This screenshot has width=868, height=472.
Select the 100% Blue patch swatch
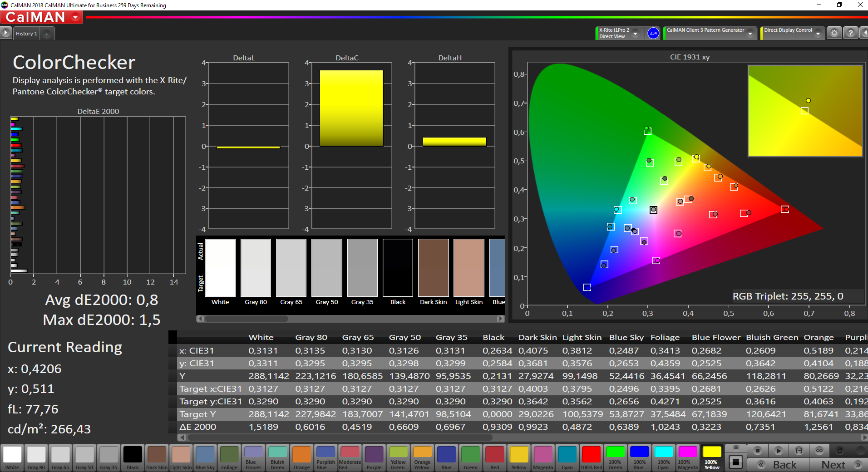coord(639,457)
